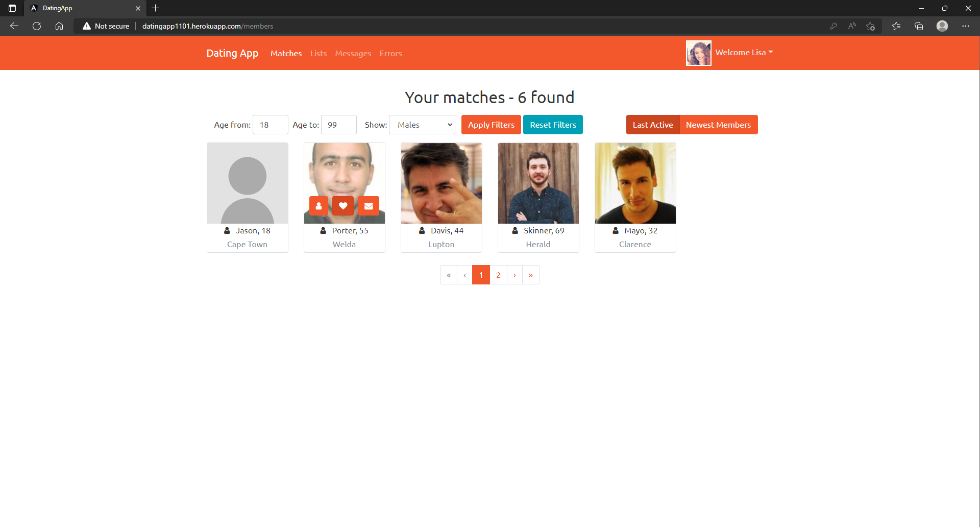Open Porter's full profile via person icon
The width and height of the screenshot is (980, 527).
pos(318,206)
